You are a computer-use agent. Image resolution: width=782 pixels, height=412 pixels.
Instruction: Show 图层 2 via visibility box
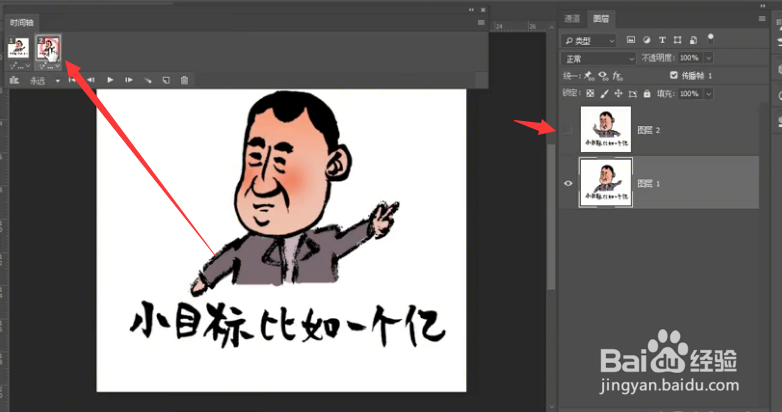pos(568,130)
